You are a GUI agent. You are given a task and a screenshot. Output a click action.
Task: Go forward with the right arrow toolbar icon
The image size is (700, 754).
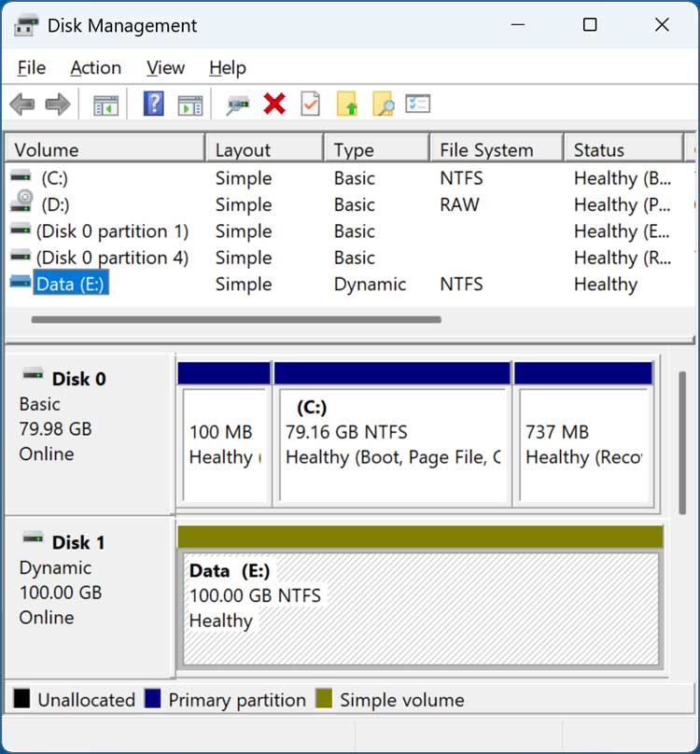58,104
